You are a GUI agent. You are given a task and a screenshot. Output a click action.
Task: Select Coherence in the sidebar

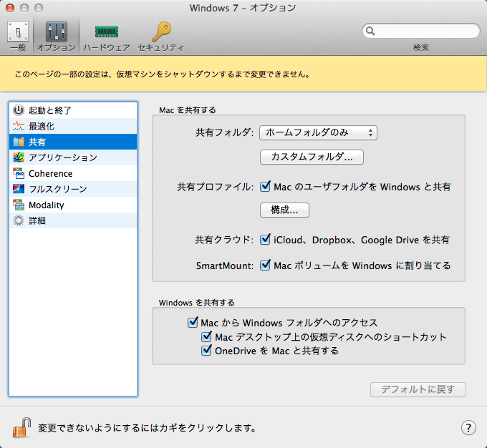[x=73, y=173]
